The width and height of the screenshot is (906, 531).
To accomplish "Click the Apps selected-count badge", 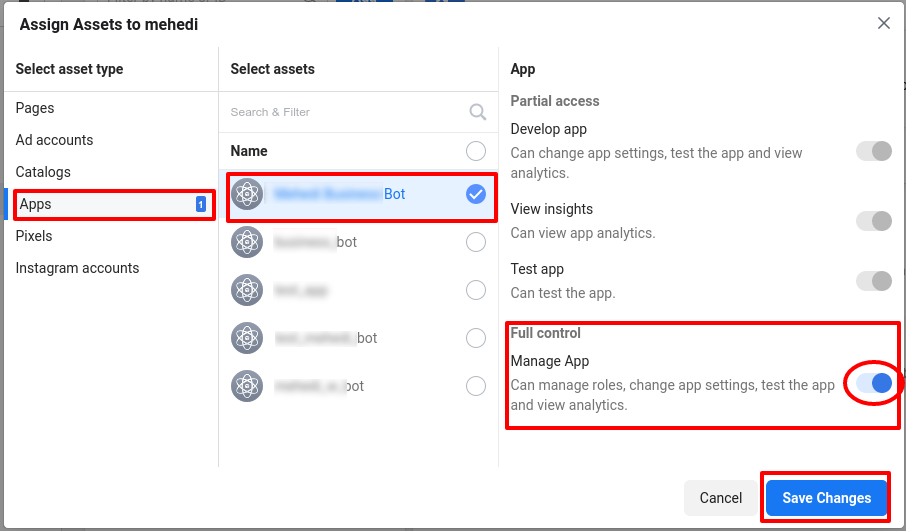I will tap(200, 204).
